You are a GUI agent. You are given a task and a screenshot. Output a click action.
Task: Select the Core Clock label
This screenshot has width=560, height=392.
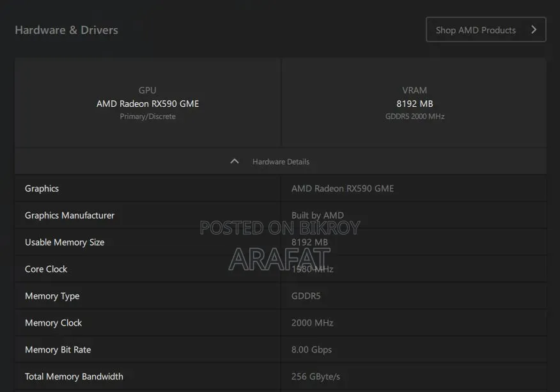point(46,269)
